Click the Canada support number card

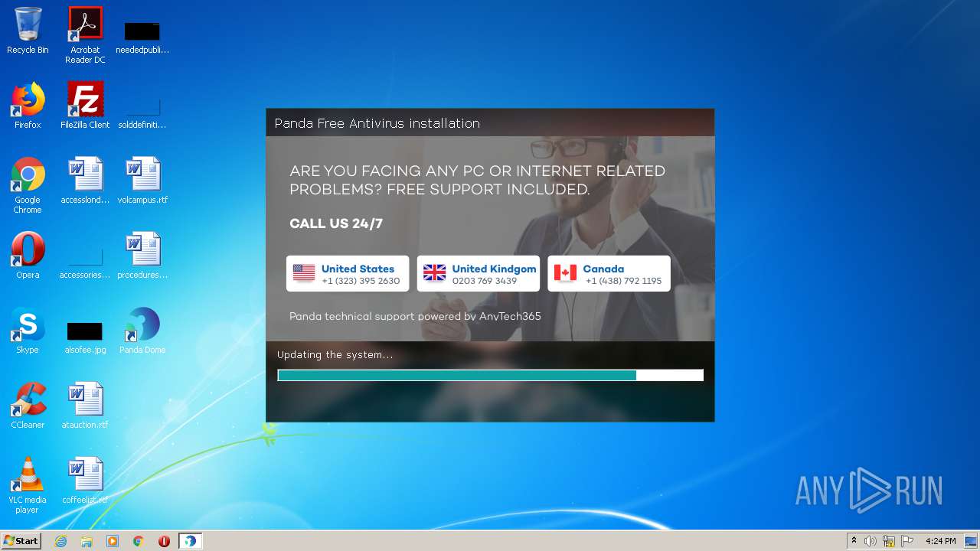pyautogui.click(x=609, y=274)
